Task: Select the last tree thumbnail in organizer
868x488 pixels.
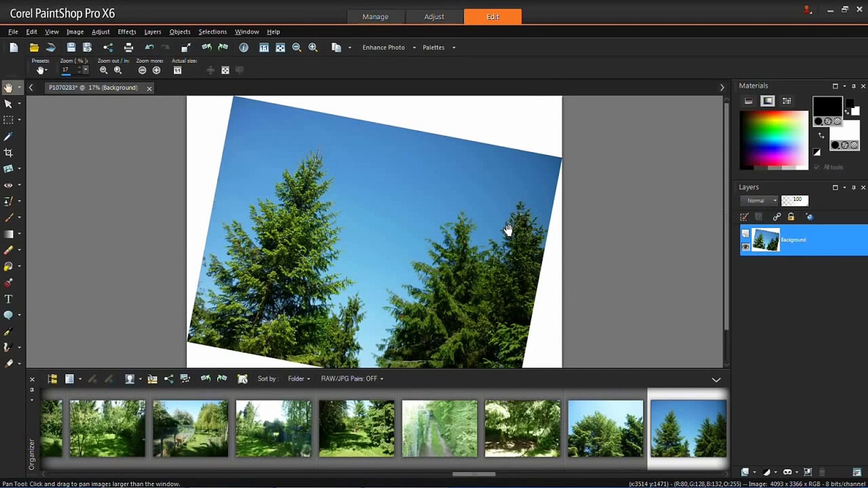Action: [688, 428]
